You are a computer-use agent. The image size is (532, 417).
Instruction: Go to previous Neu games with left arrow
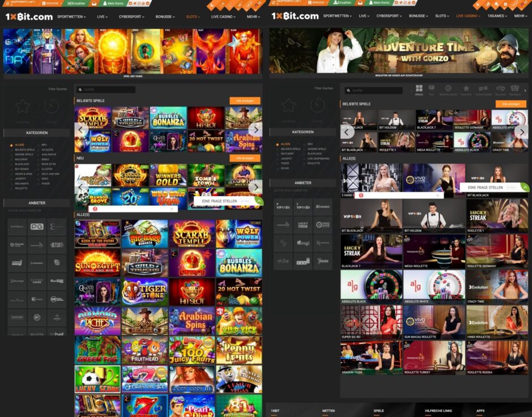coord(81,187)
